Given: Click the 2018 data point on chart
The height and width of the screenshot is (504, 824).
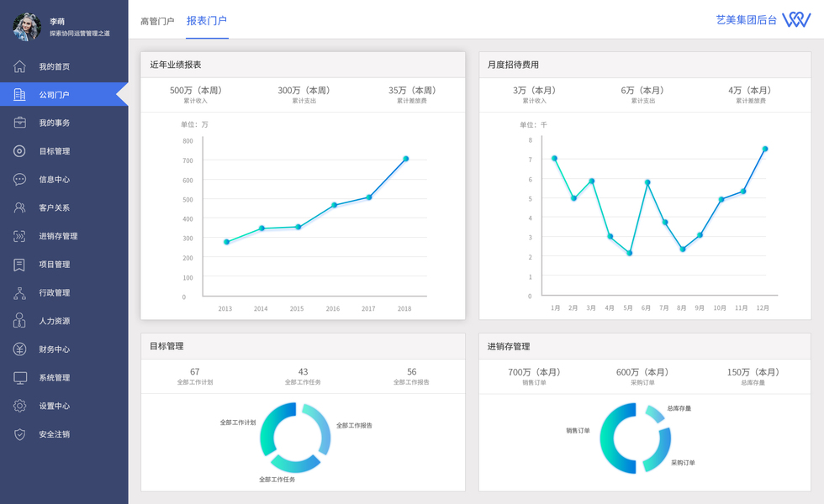Looking at the screenshot, I should (405, 159).
